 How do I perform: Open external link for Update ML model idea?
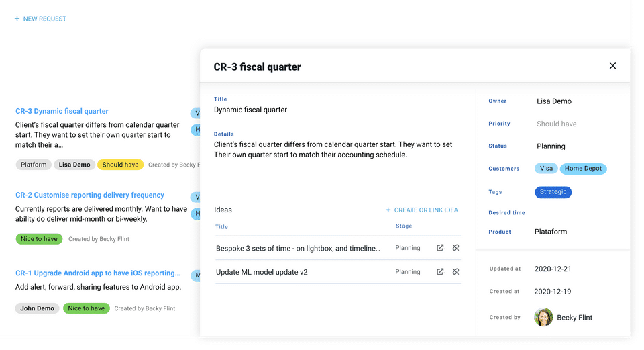[440, 272]
